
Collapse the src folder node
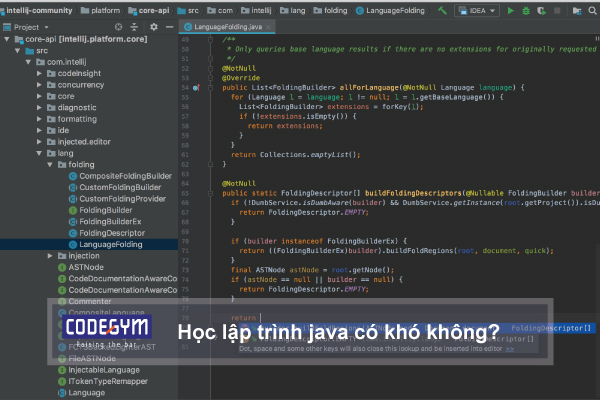(18, 51)
